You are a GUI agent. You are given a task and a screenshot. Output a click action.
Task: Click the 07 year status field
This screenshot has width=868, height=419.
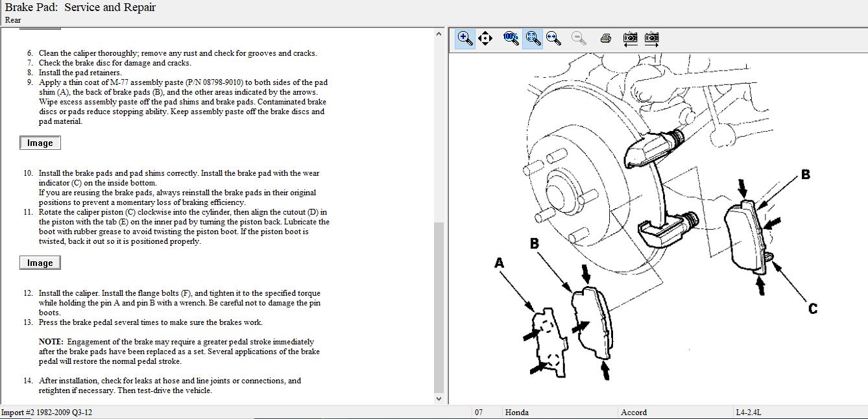click(479, 413)
